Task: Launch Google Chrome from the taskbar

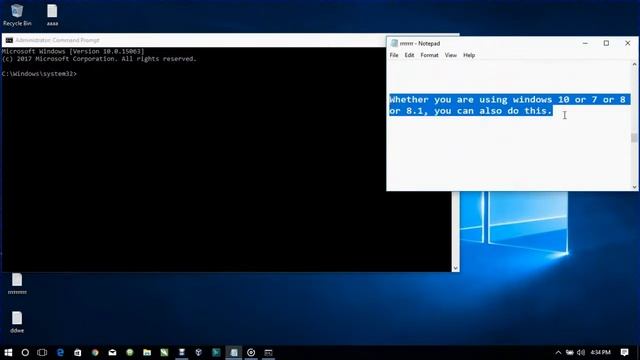Action: [95, 352]
